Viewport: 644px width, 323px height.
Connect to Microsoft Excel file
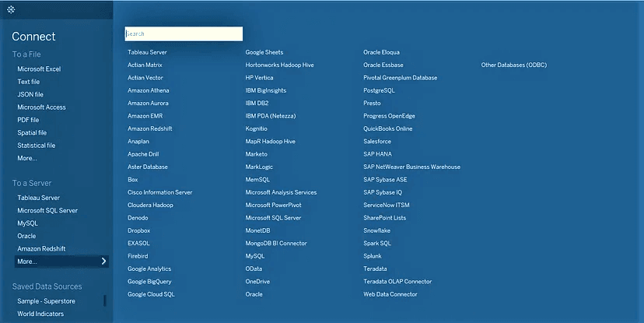tap(39, 69)
